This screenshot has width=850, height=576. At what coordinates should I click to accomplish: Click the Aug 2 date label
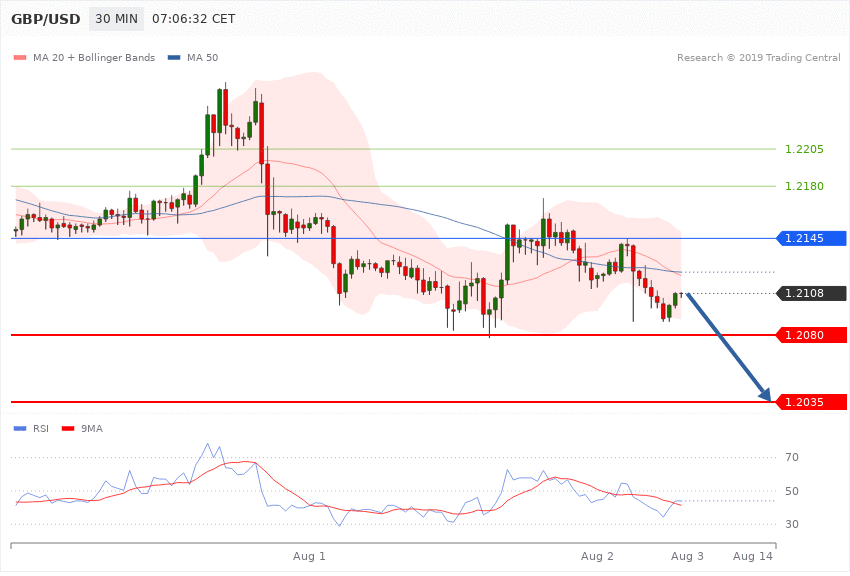597,556
